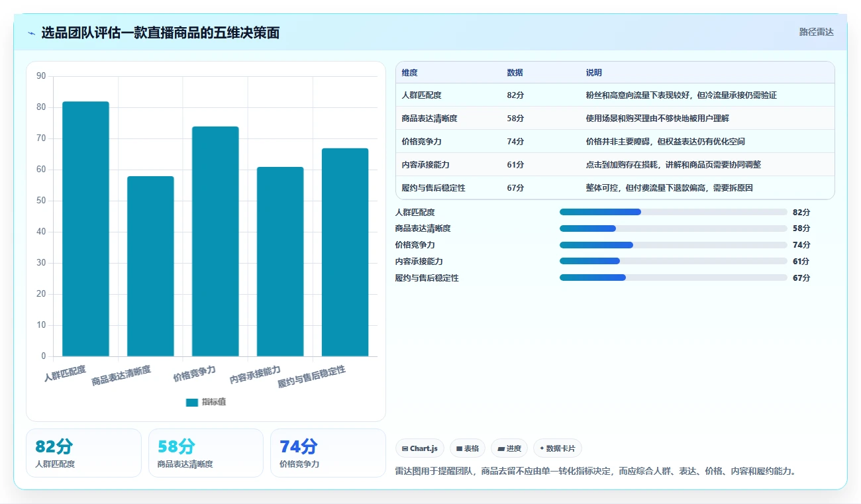
Task: Click the 履约与售后稳定性 x-axis label under chart
Action: pos(311,377)
